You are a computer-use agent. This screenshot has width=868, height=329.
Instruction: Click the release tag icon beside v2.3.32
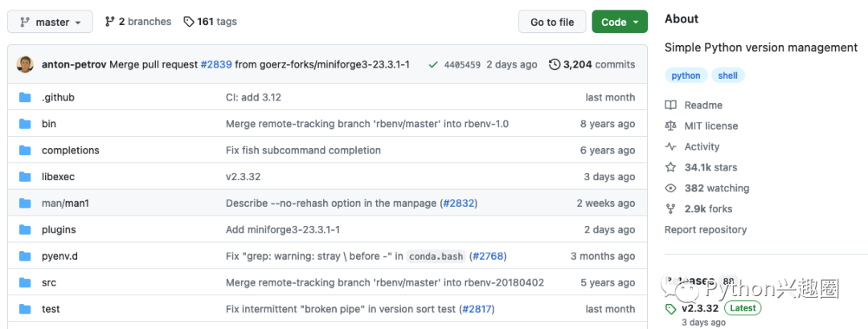(x=671, y=309)
